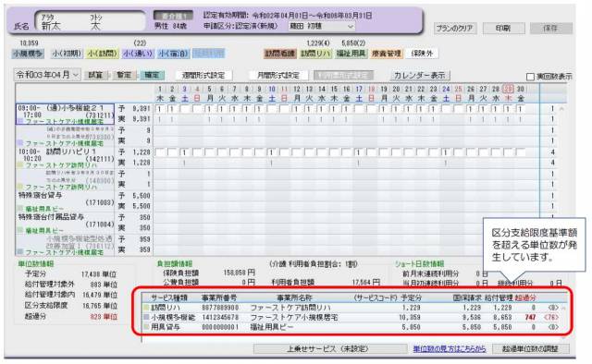592x364 pixels.
Task: Click the circled day 29 column header
Action: [x=509, y=89]
